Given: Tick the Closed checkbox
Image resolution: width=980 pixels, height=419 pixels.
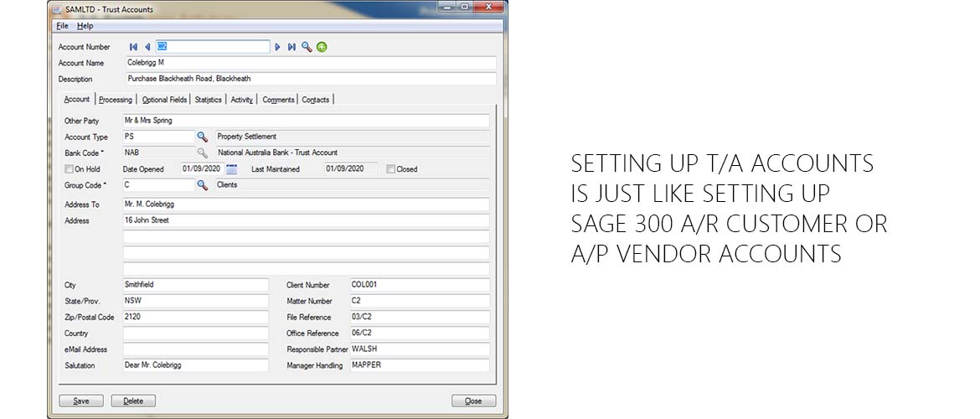Looking at the screenshot, I should pyautogui.click(x=390, y=168).
